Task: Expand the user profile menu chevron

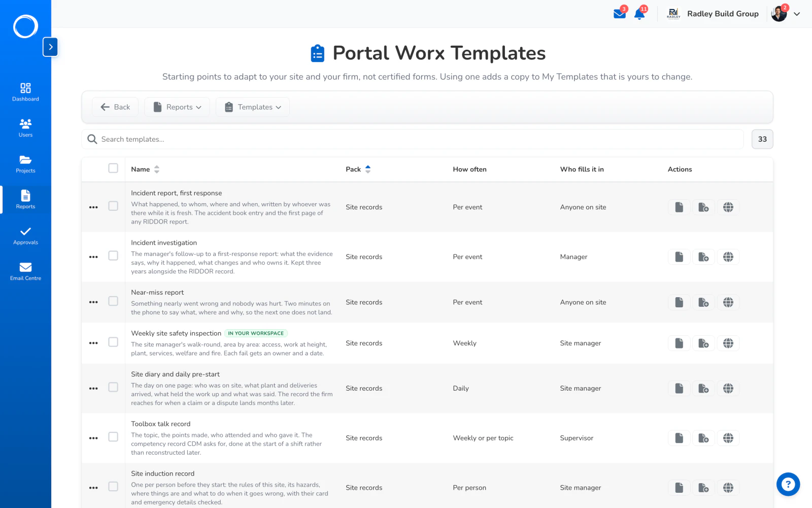Action: click(x=797, y=14)
